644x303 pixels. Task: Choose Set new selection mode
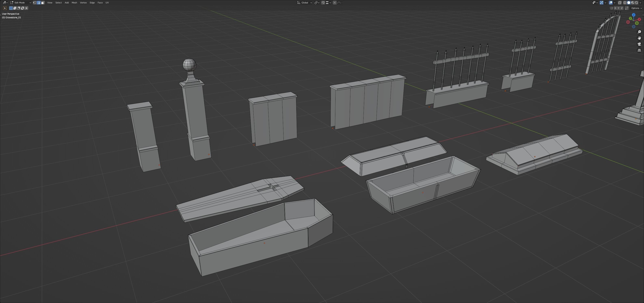coord(11,8)
